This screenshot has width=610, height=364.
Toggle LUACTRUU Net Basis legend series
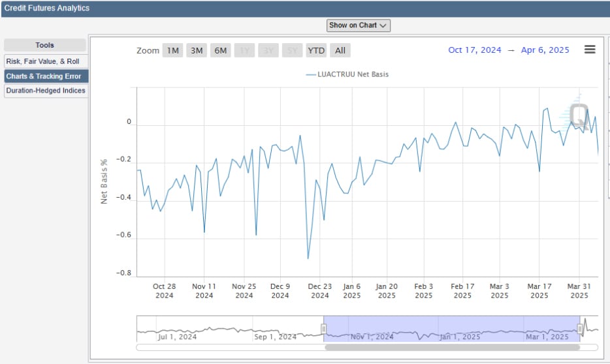353,74
